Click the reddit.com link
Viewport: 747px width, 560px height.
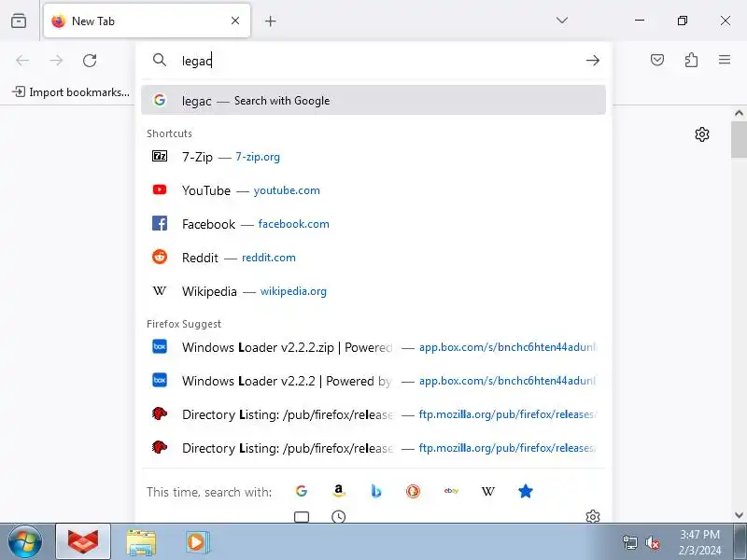pyautogui.click(x=269, y=258)
